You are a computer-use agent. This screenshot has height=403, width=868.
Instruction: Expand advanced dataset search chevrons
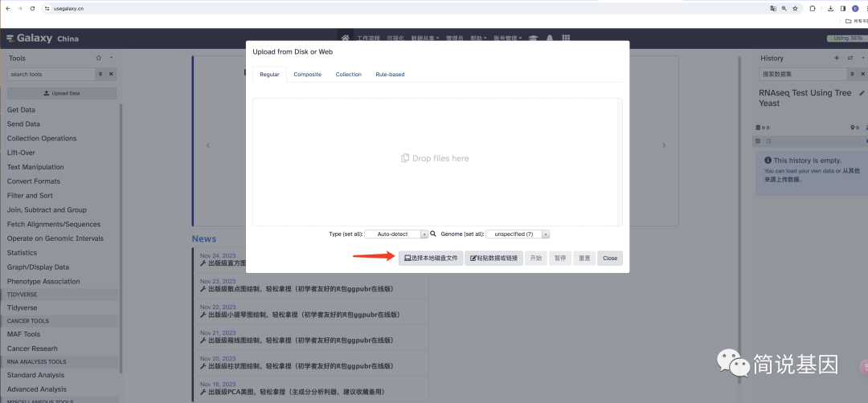(x=852, y=74)
